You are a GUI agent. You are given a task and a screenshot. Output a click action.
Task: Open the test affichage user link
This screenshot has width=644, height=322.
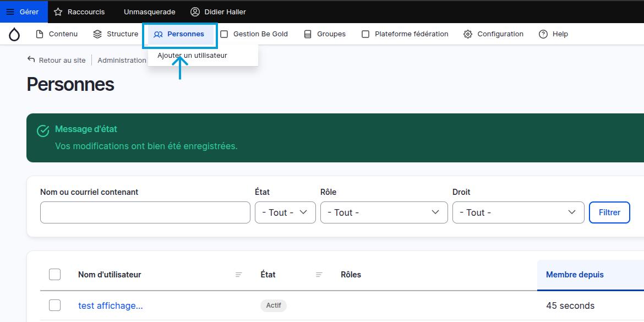pos(111,305)
